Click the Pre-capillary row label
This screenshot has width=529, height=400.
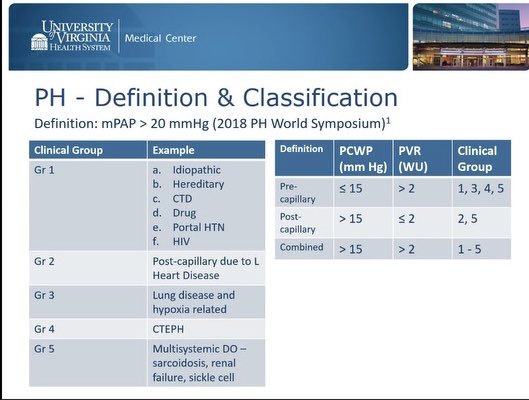click(x=297, y=193)
